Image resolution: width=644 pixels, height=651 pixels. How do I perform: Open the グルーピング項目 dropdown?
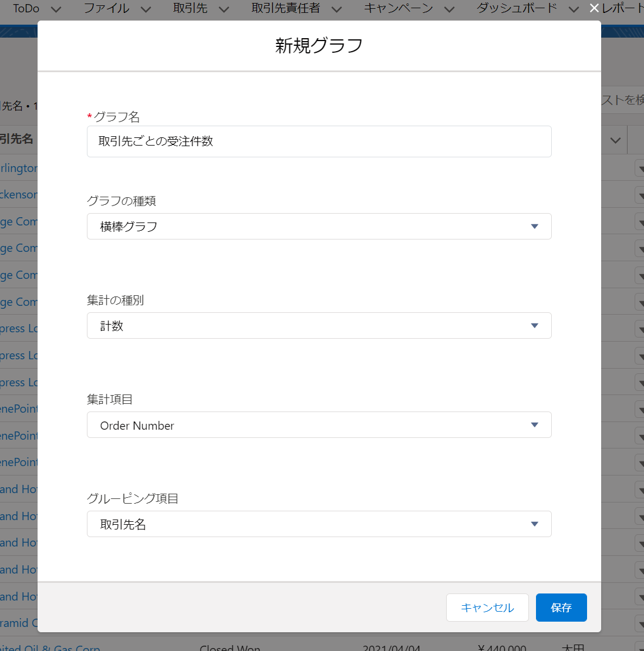pyautogui.click(x=319, y=524)
